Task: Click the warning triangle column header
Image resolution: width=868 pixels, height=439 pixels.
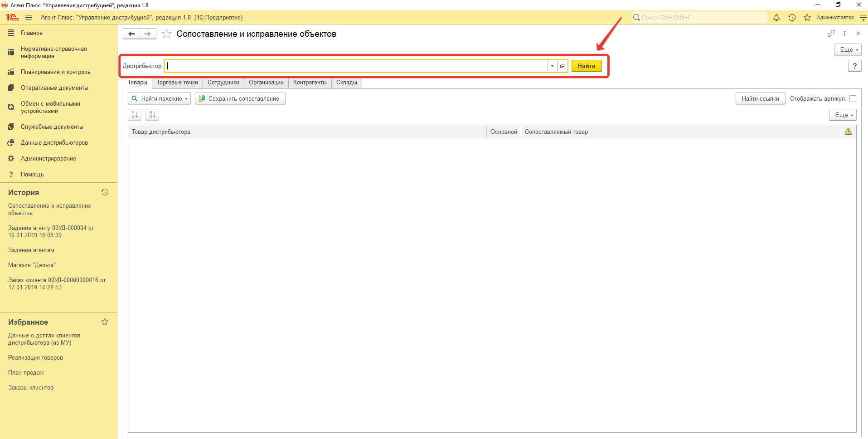Action: (849, 132)
